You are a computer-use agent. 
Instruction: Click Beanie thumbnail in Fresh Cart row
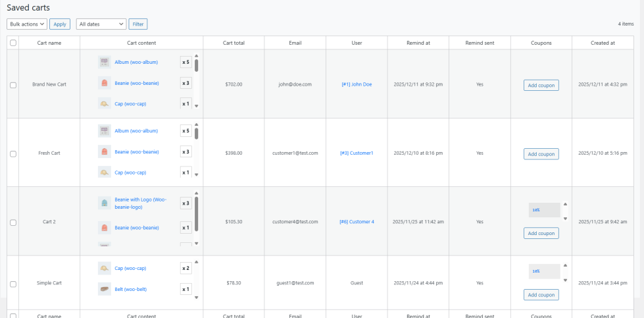click(105, 151)
